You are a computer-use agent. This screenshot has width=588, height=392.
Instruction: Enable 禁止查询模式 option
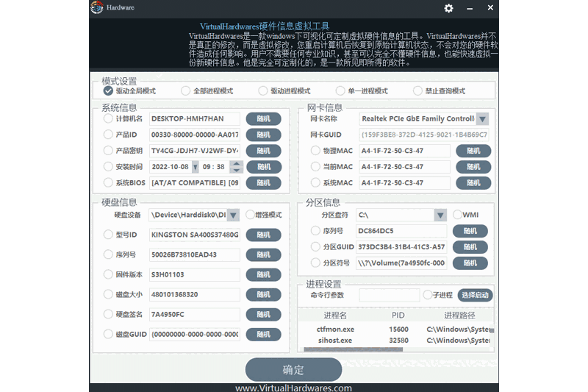click(x=418, y=91)
